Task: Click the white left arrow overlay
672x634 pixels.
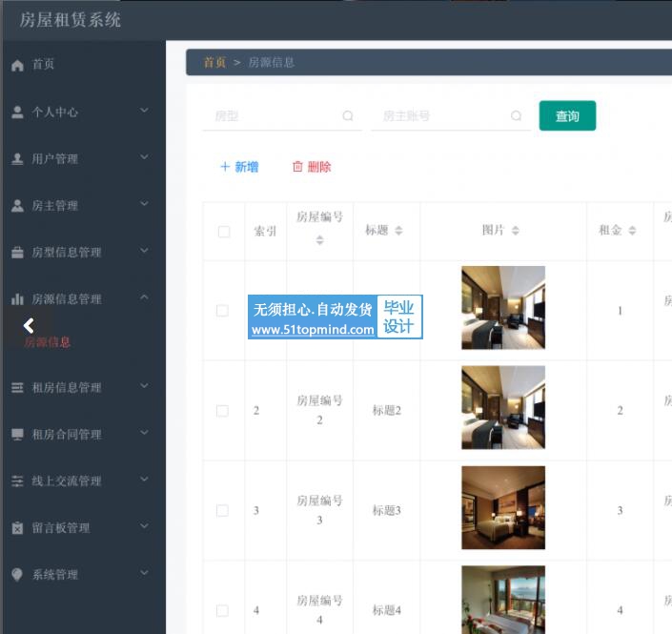Action: tap(29, 326)
